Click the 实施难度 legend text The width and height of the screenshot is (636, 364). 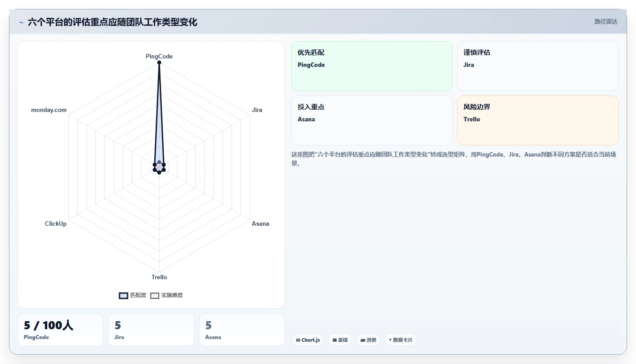coord(172,295)
